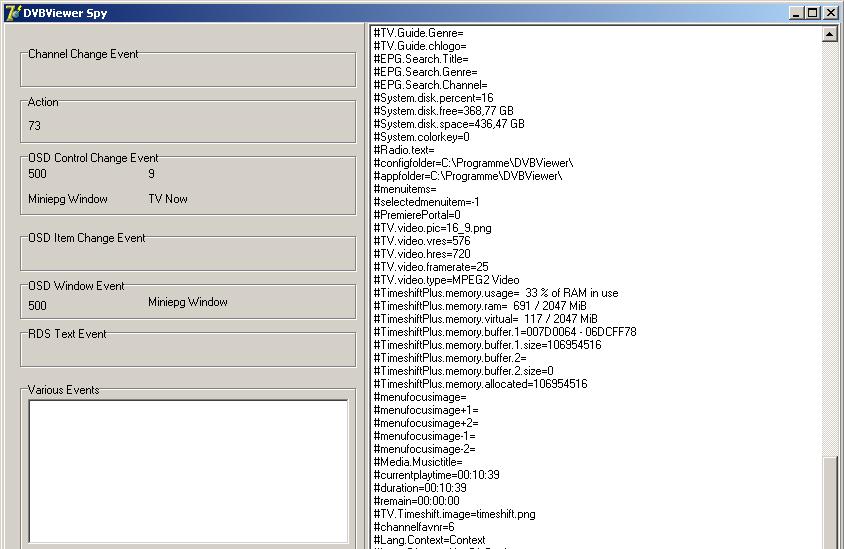Select line '#TV.video.type=MPEG2 Video'
The image size is (844, 549).
pyautogui.click(x=446, y=280)
